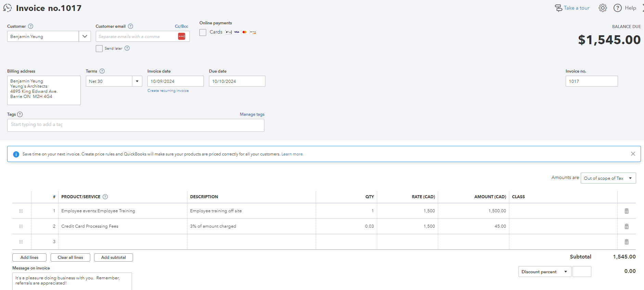644x290 pixels.
Task: Click the Invoice no. field
Action: click(x=592, y=81)
